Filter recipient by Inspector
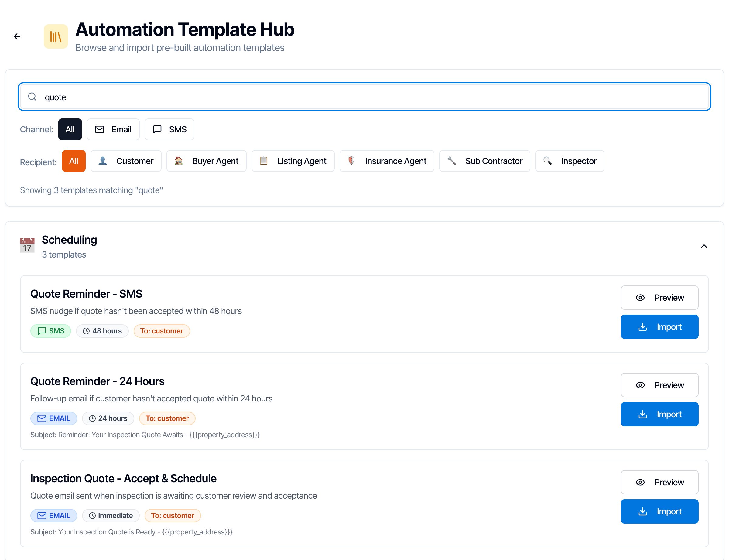The width and height of the screenshot is (729, 560). click(570, 161)
